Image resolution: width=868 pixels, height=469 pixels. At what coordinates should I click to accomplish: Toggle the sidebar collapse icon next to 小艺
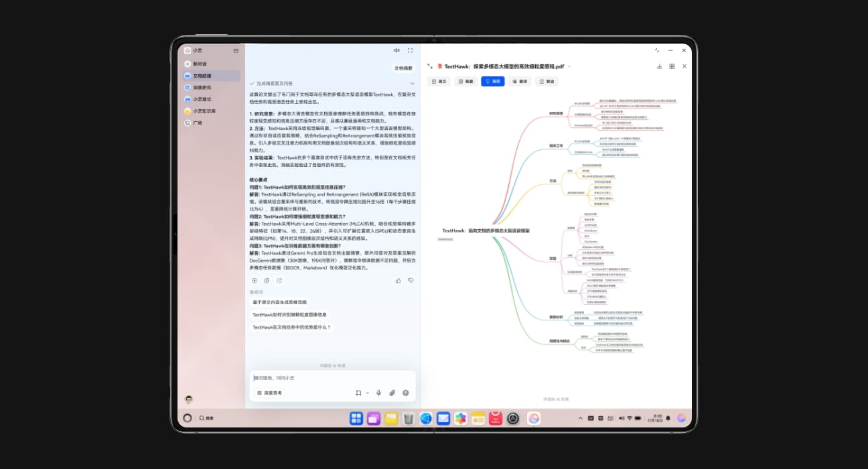click(x=236, y=51)
